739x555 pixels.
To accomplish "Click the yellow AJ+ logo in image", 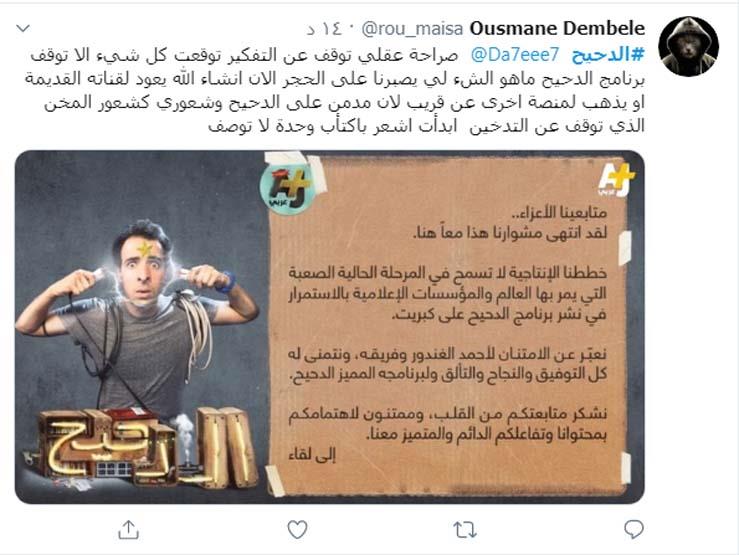I will pyautogui.click(x=616, y=180).
